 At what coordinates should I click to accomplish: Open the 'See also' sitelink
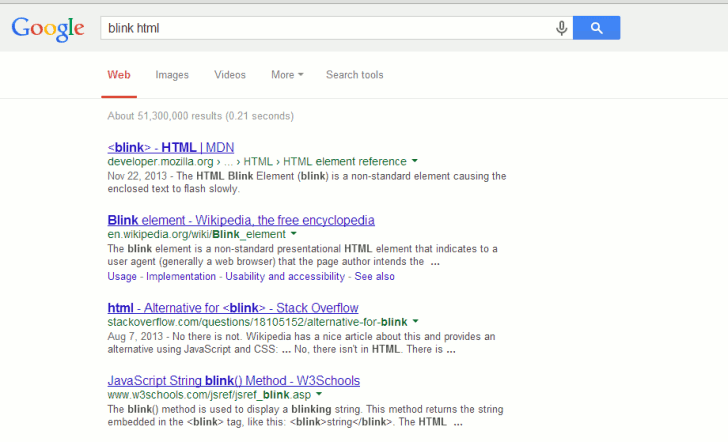tap(375, 276)
